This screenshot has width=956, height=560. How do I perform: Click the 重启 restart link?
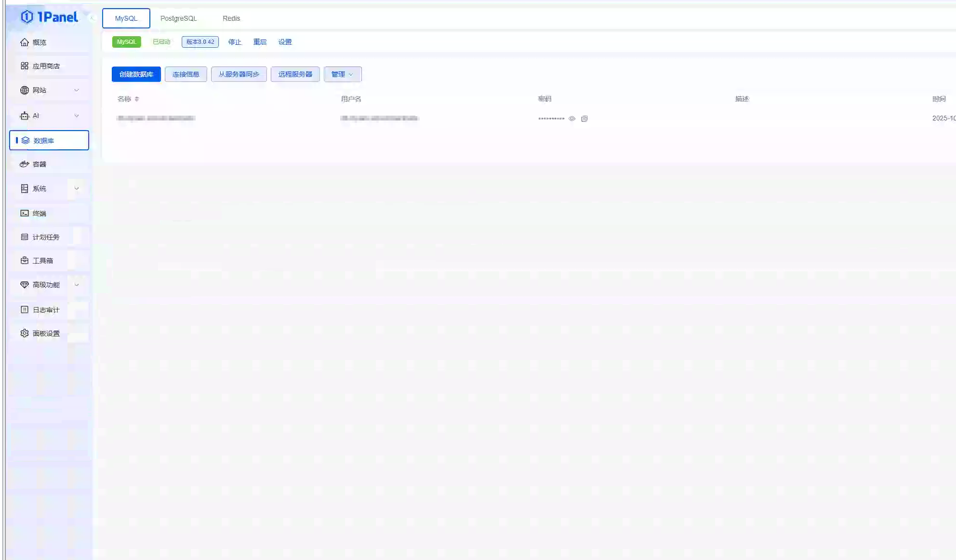click(260, 42)
